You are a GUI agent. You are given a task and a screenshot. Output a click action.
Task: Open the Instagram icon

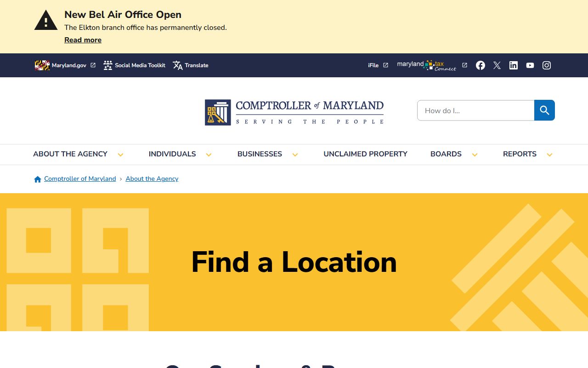(x=547, y=65)
